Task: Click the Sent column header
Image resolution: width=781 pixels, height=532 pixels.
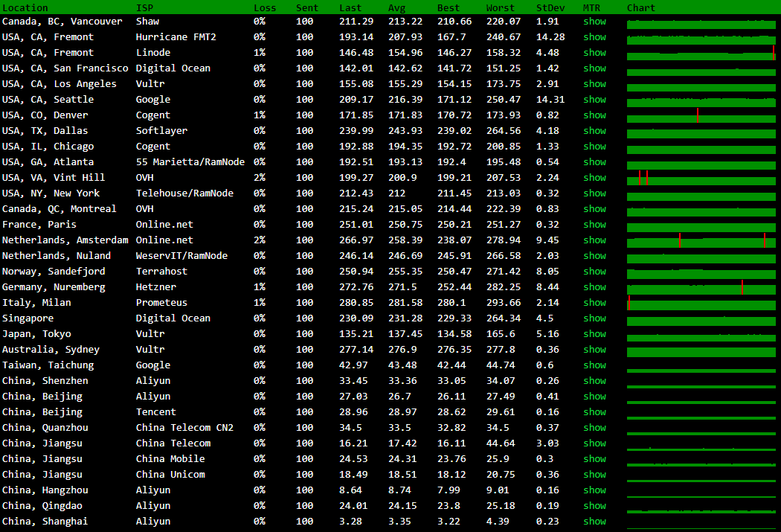Action: (x=306, y=8)
